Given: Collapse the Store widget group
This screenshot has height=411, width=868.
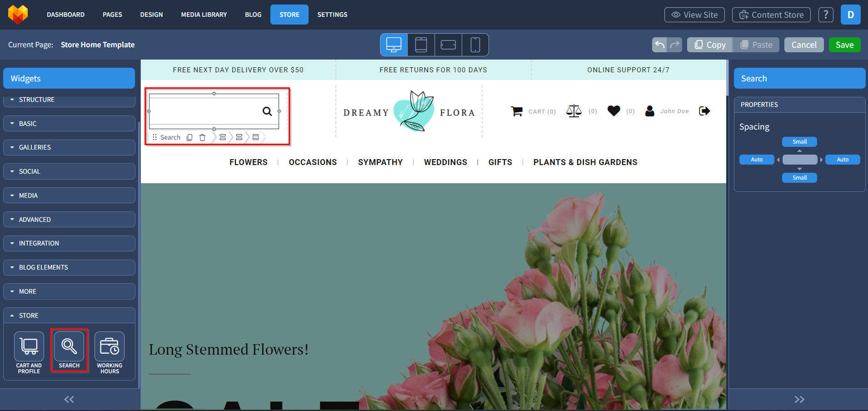Looking at the screenshot, I should 69,316.
